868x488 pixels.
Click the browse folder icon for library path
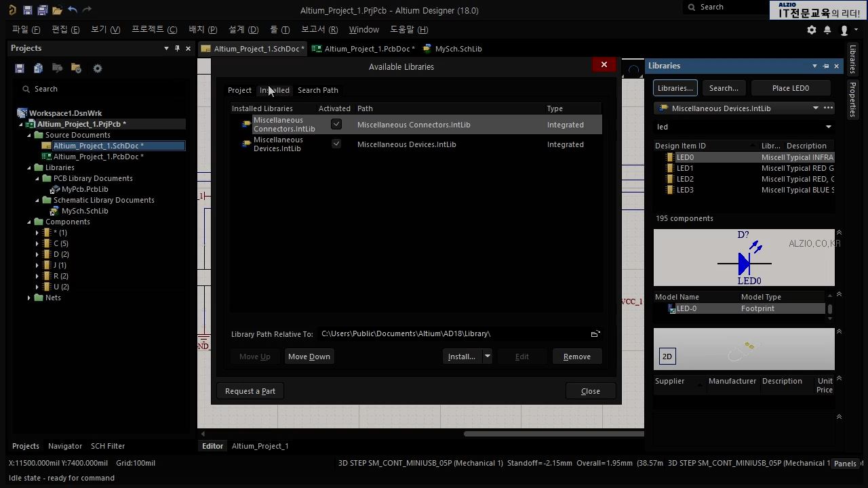click(595, 333)
